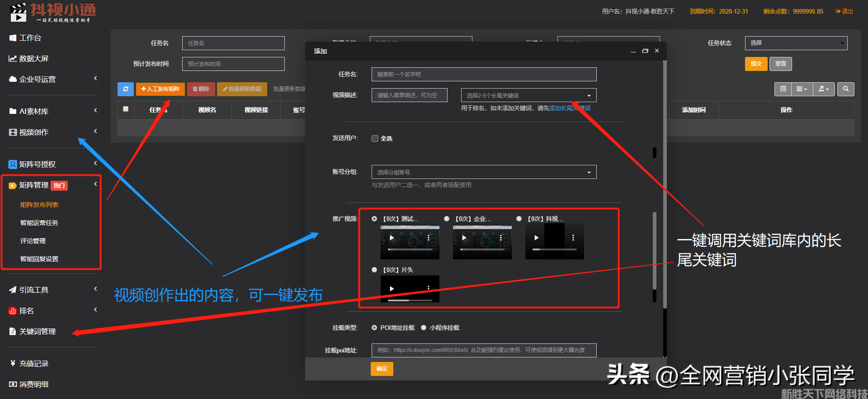
Task: Choose POI地址挂载 mount type
Action: tap(374, 328)
